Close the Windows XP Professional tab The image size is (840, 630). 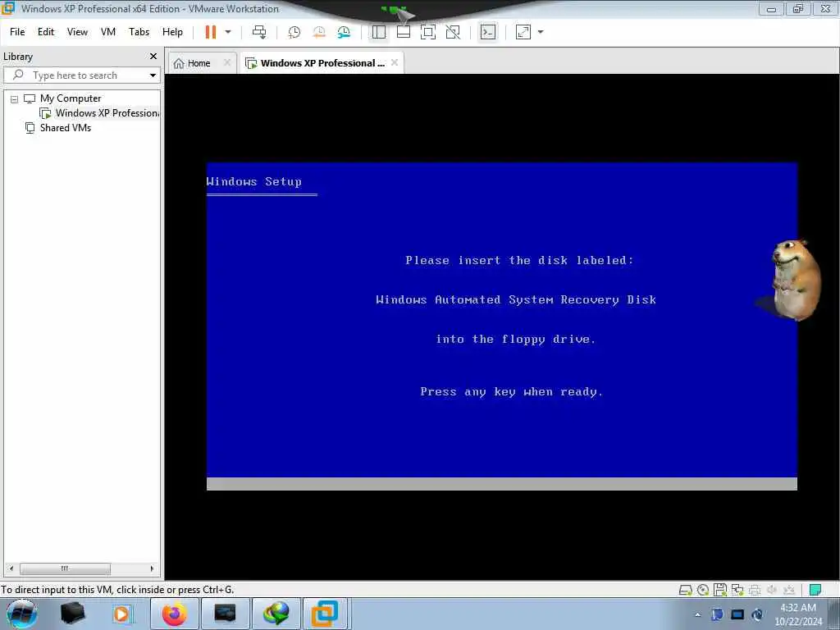tap(395, 62)
